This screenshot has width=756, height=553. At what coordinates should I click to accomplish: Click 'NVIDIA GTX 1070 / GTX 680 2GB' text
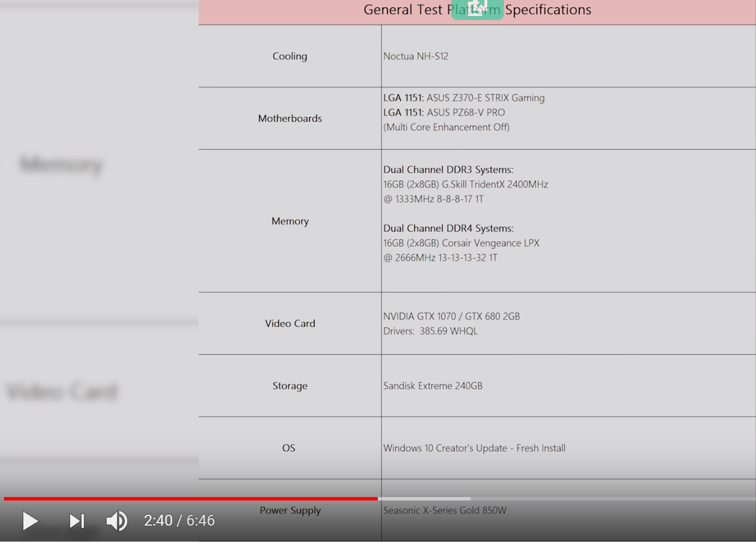click(451, 316)
